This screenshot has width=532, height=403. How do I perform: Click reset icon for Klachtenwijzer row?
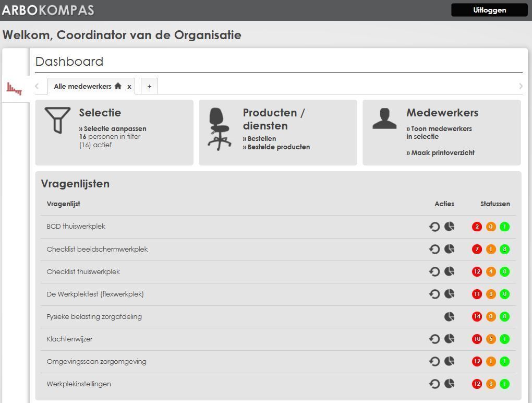pyautogui.click(x=434, y=339)
